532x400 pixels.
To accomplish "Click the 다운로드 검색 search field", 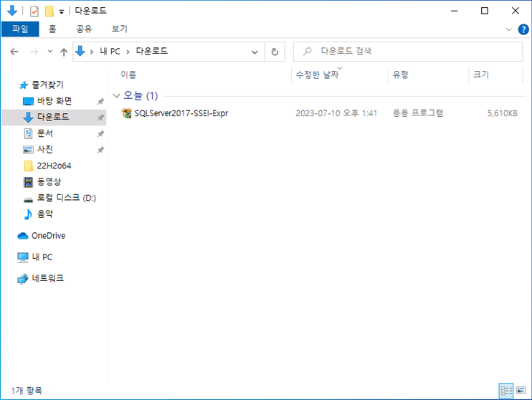I will tap(408, 52).
